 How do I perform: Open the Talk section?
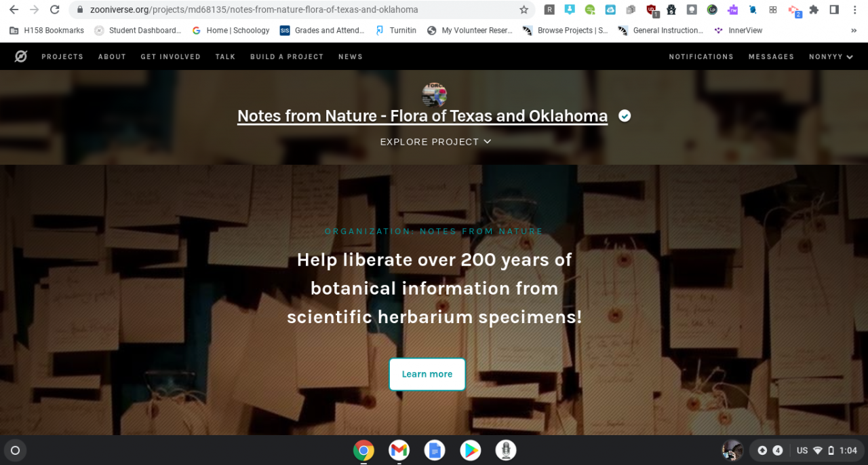pyautogui.click(x=225, y=57)
